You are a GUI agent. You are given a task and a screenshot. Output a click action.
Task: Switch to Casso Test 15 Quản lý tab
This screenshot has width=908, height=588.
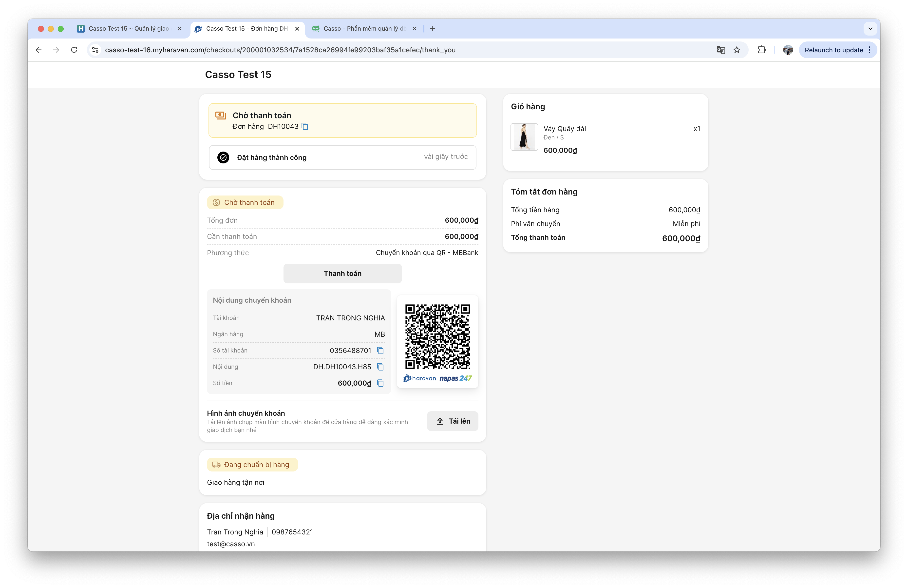[128, 29]
